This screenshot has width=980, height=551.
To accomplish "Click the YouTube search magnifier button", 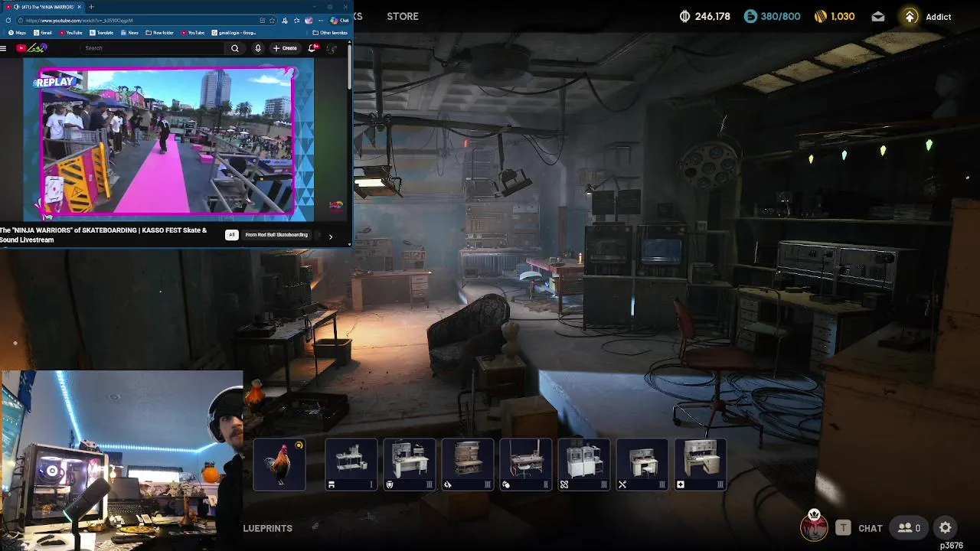I will [x=235, y=48].
